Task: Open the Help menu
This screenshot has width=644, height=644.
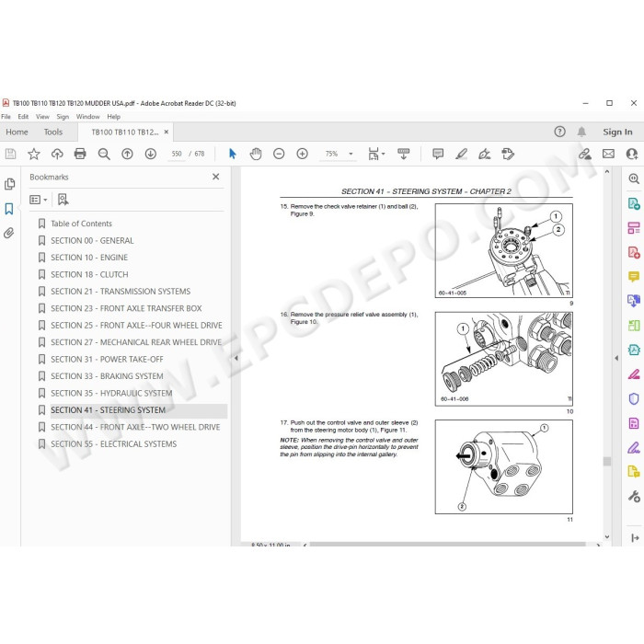Action: click(114, 117)
